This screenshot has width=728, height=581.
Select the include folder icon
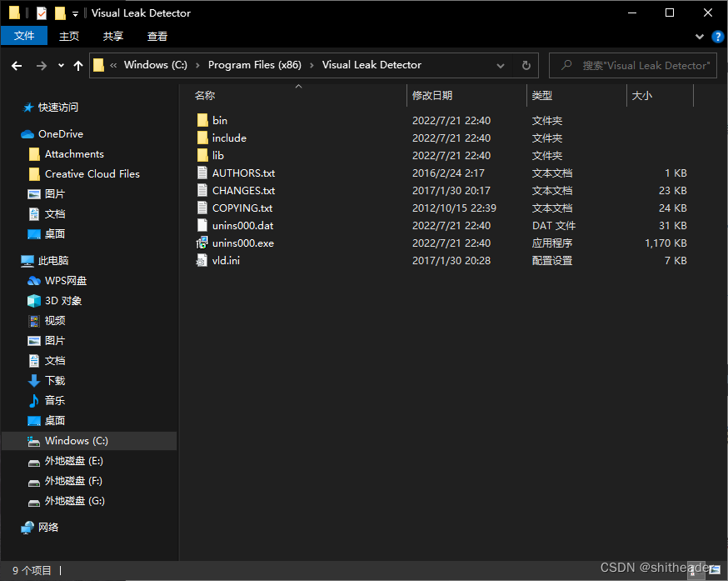pos(202,138)
